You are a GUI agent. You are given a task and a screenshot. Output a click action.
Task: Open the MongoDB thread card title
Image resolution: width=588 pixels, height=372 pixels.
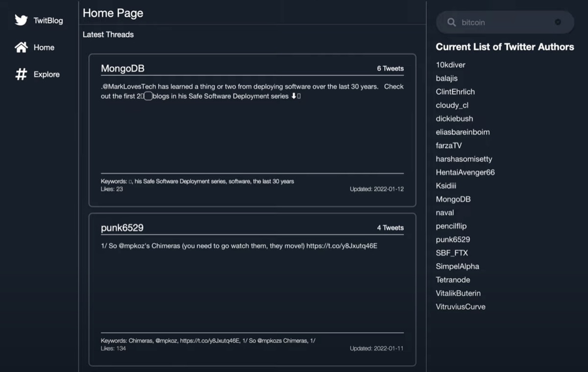[x=122, y=68]
